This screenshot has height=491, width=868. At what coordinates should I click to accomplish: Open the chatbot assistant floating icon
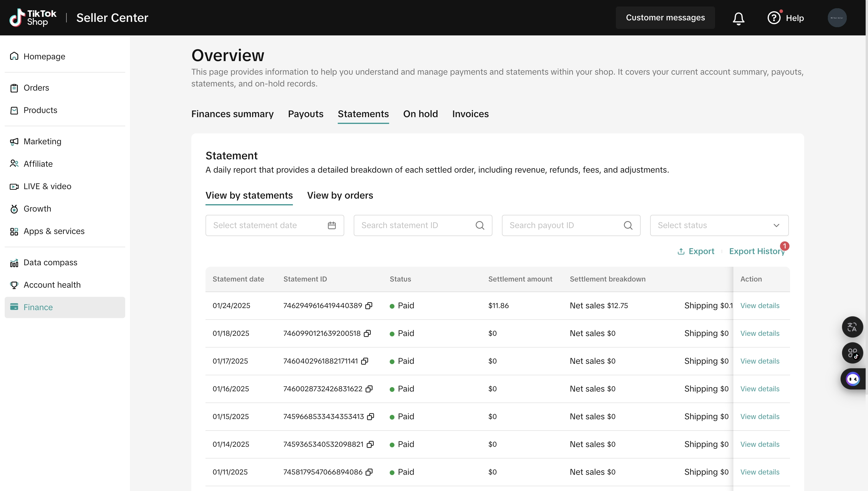click(853, 379)
